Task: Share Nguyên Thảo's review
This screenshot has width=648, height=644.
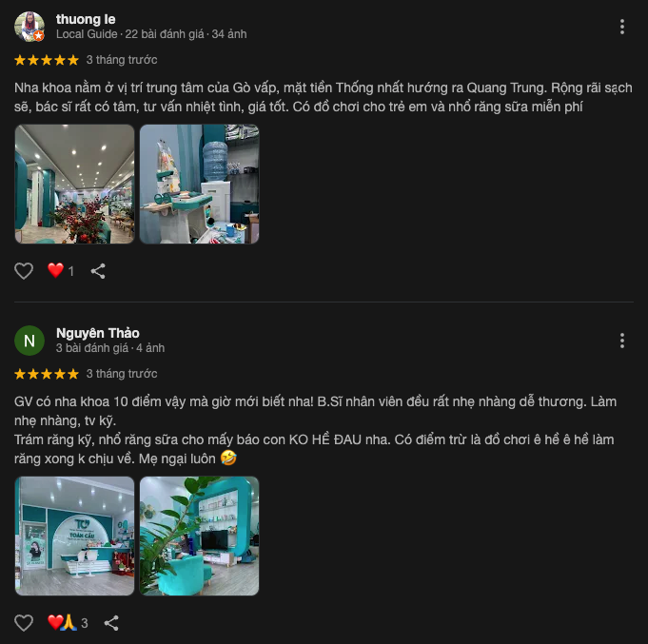Action: [111, 623]
